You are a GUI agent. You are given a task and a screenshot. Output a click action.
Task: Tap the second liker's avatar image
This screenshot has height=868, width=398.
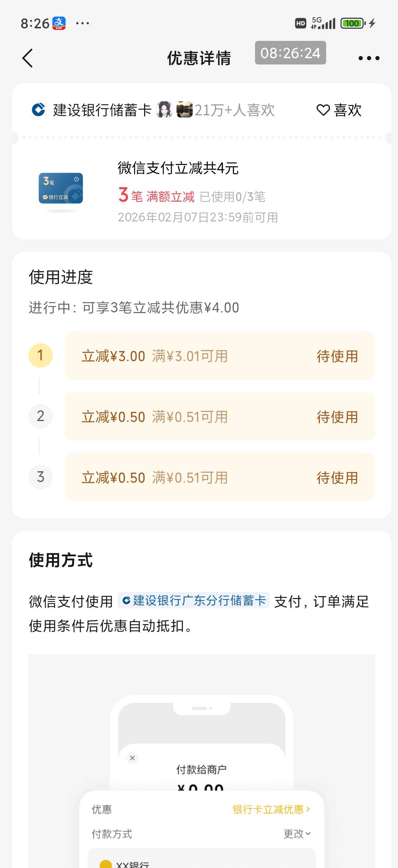tap(184, 110)
